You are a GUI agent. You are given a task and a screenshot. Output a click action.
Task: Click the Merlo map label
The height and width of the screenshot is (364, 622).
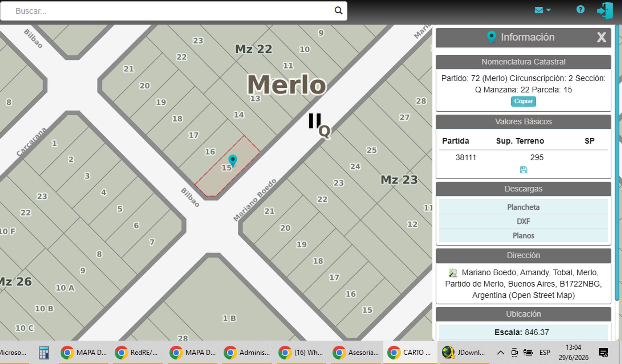pos(287,84)
